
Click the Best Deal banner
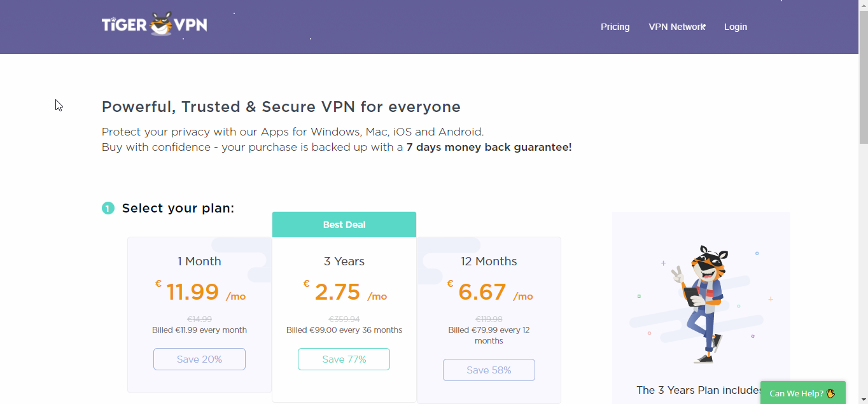click(344, 225)
